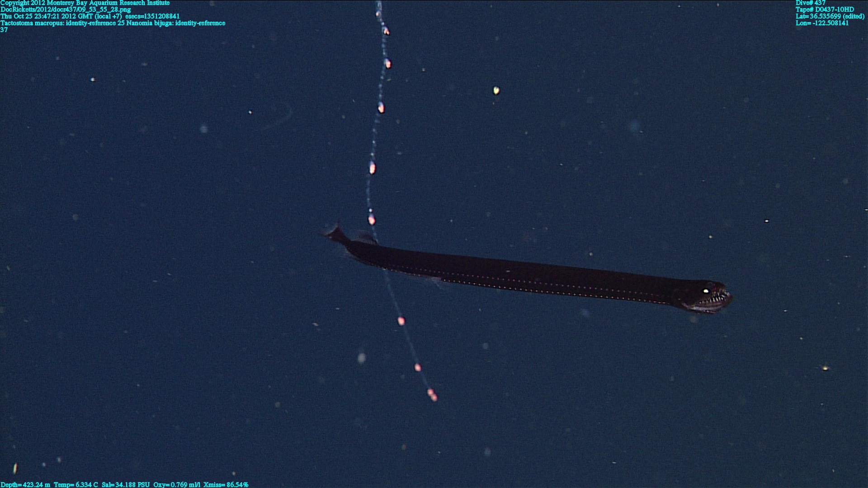Click the Temp=6.334 C readout
Image resolution: width=868 pixels, height=488 pixels.
click(x=75, y=484)
